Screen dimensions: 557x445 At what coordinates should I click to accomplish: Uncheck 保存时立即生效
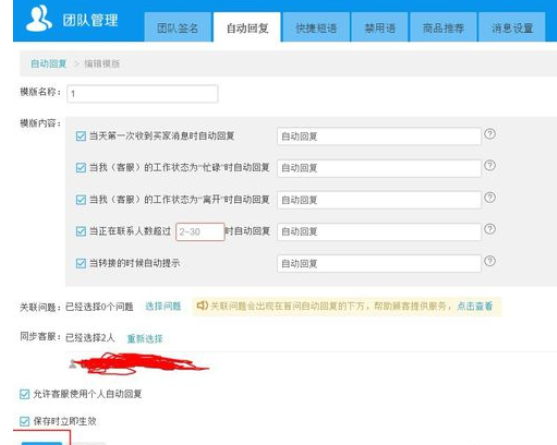(25, 422)
